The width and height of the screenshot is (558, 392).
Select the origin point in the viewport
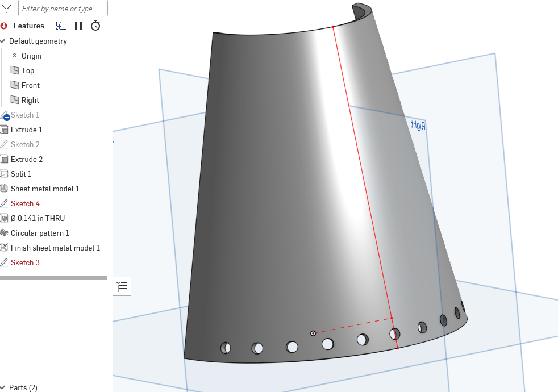tap(313, 333)
